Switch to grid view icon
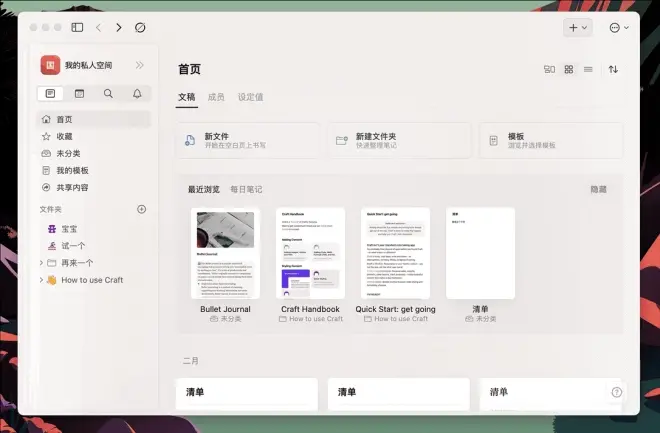 (x=569, y=69)
